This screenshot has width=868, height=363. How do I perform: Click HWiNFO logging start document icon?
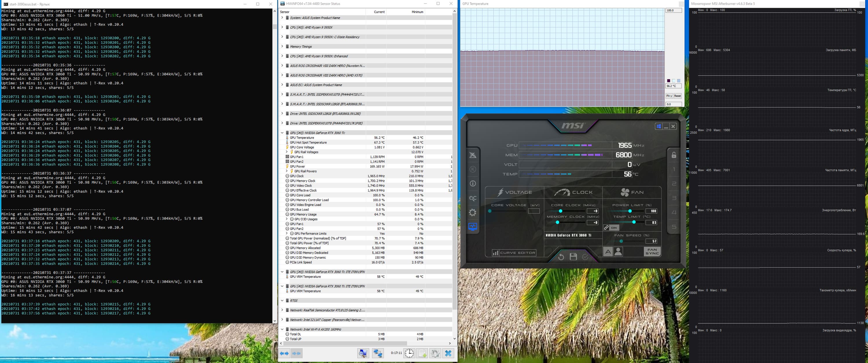(x=422, y=353)
